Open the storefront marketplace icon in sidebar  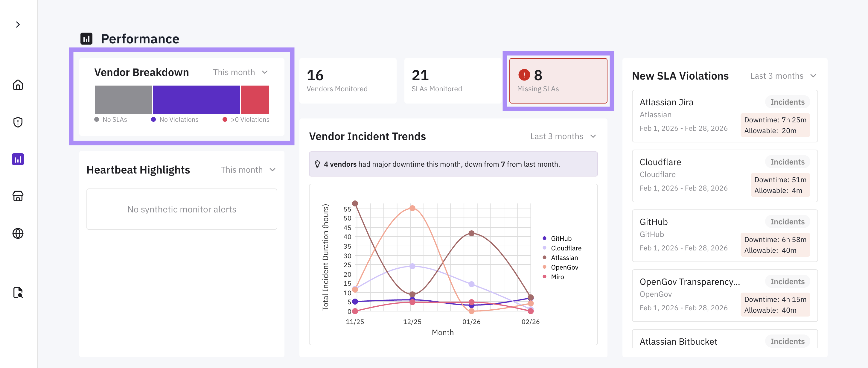point(18,196)
